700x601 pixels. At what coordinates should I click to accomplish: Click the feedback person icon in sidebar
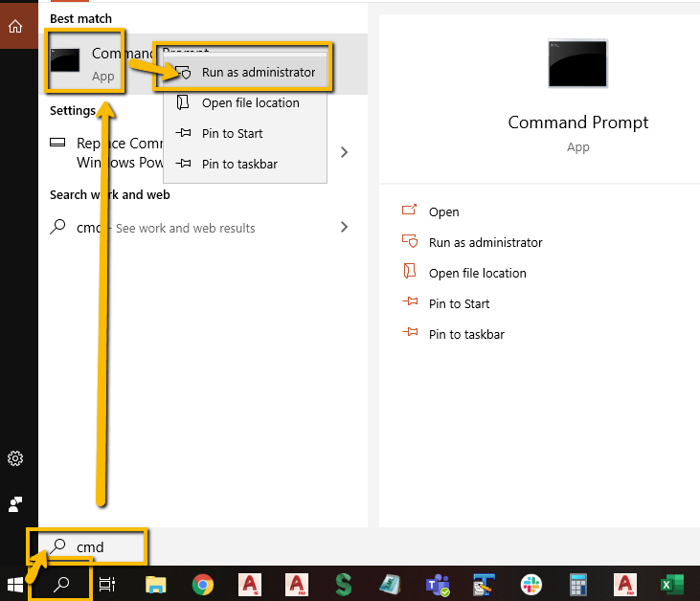coord(15,504)
